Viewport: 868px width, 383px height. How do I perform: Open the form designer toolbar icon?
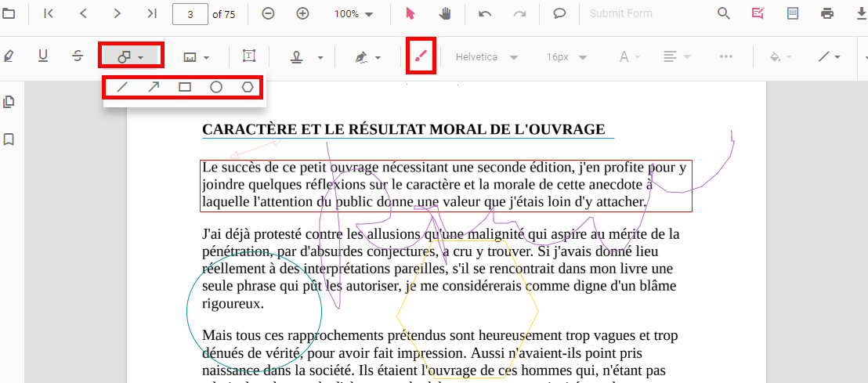[793, 14]
